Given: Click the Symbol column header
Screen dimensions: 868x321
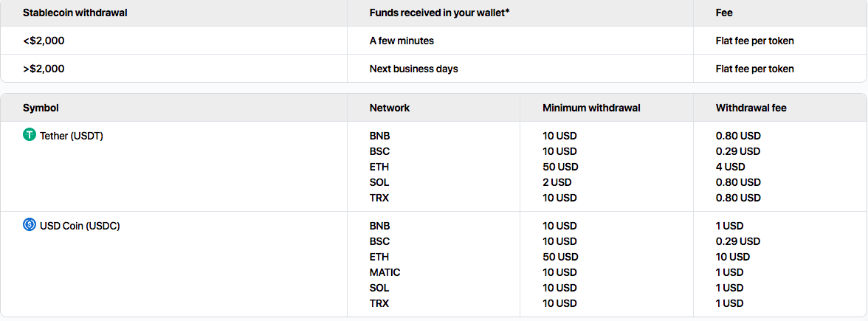Looking at the screenshot, I should (x=41, y=108).
